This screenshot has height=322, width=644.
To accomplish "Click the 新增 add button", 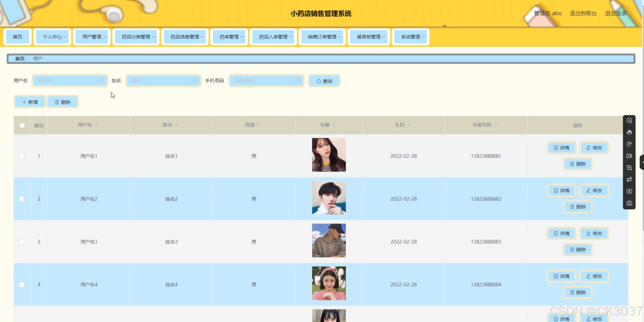I will (30, 102).
